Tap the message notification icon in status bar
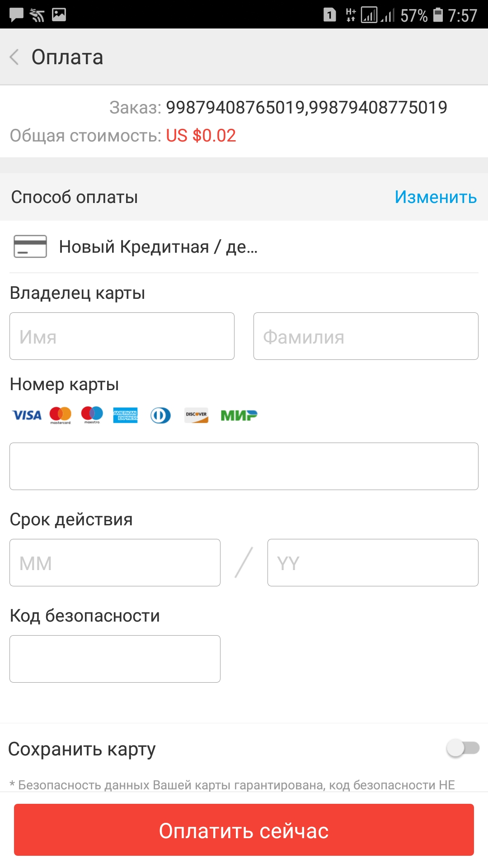488x868 pixels. [17, 15]
